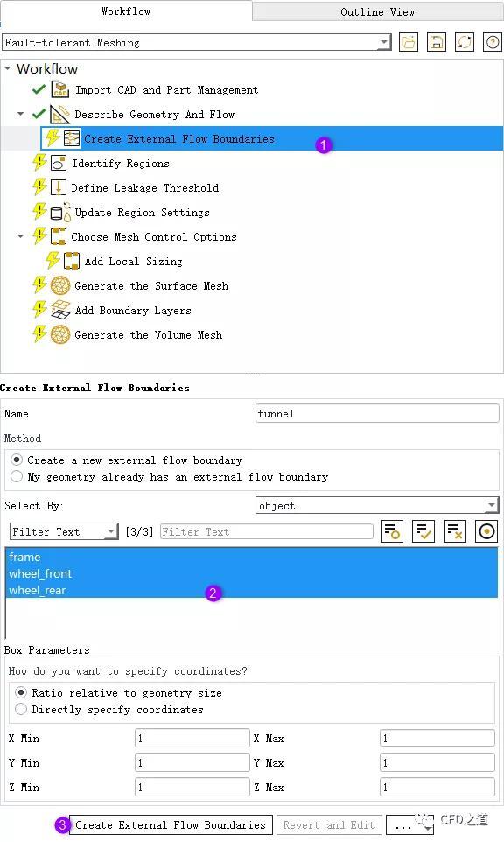The image size is (504, 842).
Task: Click the Create External Flow Boundaries button
Action: pos(171,824)
